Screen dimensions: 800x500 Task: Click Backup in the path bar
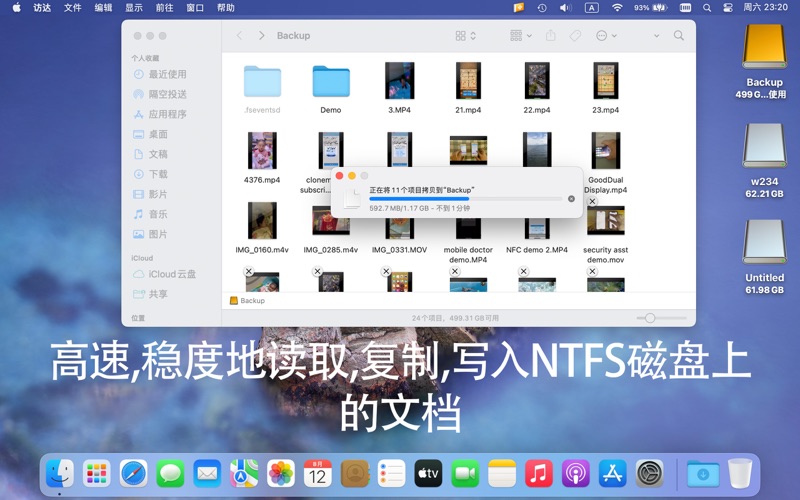click(247, 301)
